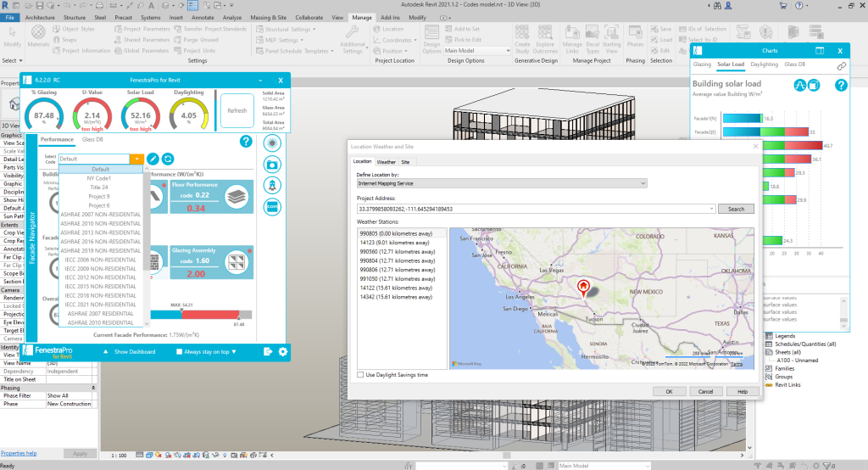The height and width of the screenshot is (470, 868).
Task: Select ASHRAE 2019 NON-RESIDENTIAL code from list
Action: click(101, 250)
